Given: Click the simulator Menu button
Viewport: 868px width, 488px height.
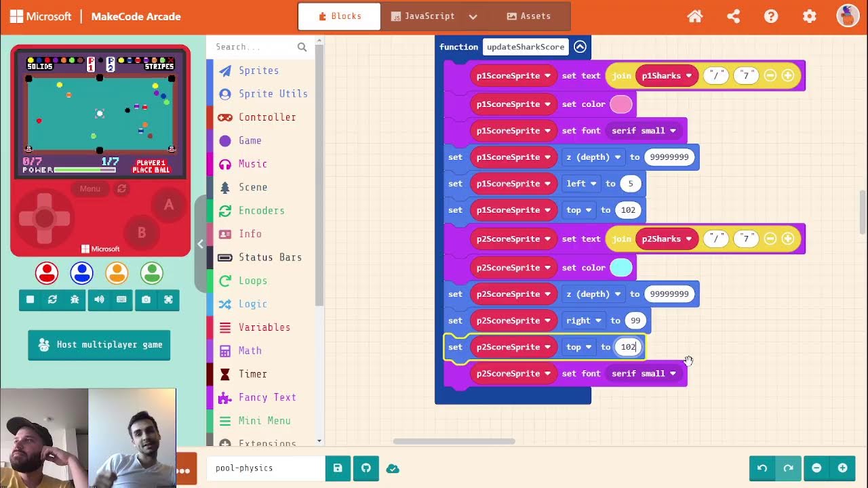Looking at the screenshot, I should tap(90, 188).
